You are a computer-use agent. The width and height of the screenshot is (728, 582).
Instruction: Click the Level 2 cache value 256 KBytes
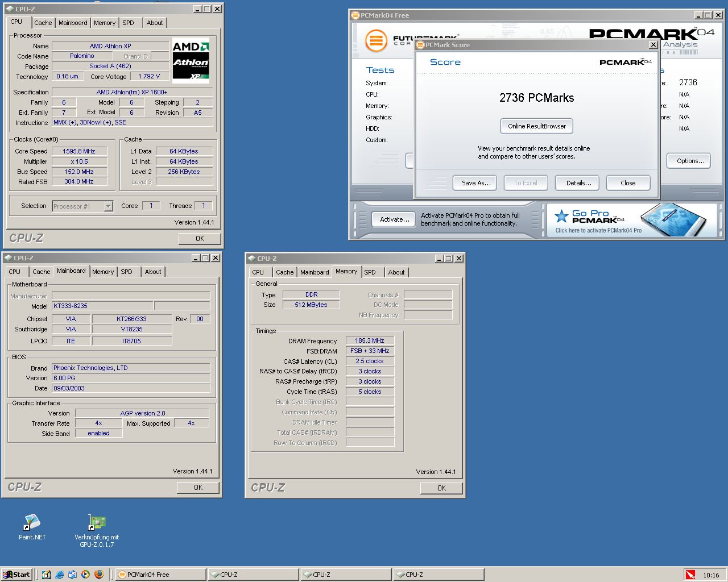coord(184,172)
